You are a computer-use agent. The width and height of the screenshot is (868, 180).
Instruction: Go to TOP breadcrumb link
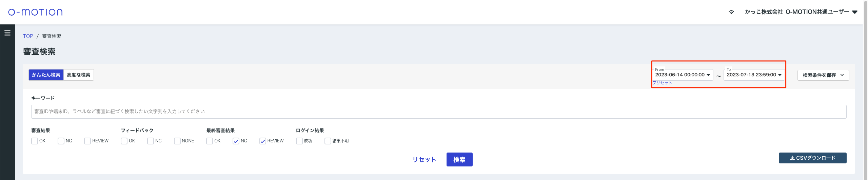(28, 36)
